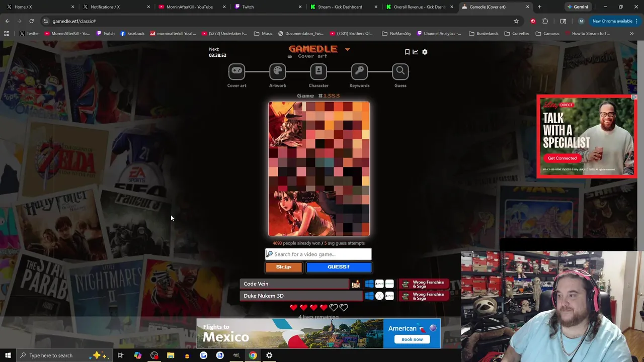Click the Game #1383 label
The image size is (644, 362).
click(x=318, y=96)
